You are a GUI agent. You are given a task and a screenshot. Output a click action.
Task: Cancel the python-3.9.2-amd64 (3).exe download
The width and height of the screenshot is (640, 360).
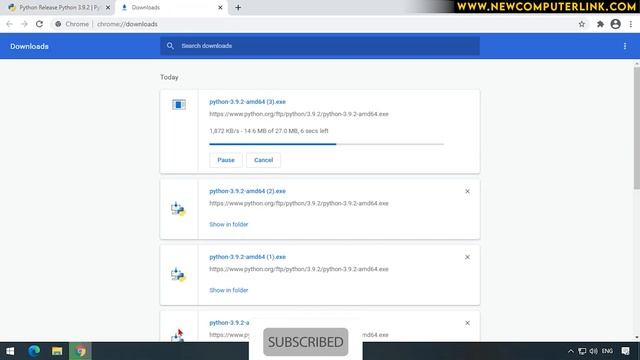[x=263, y=160]
